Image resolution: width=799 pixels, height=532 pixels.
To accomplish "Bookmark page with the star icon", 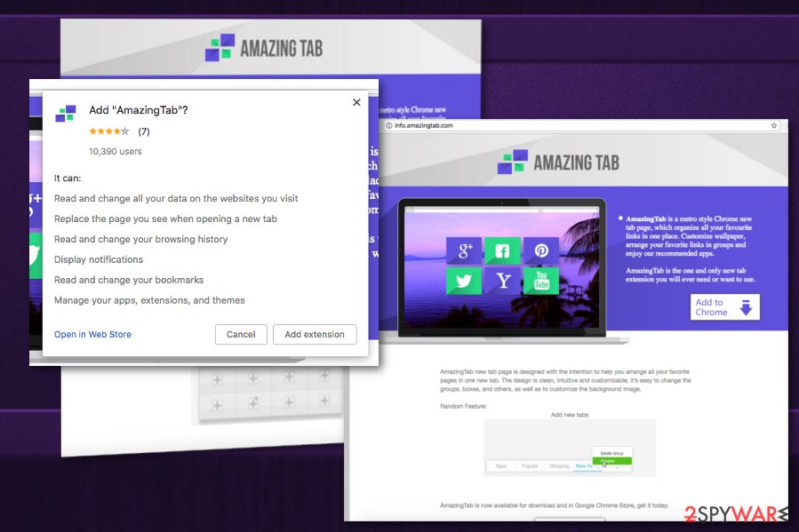I will [x=774, y=125].
